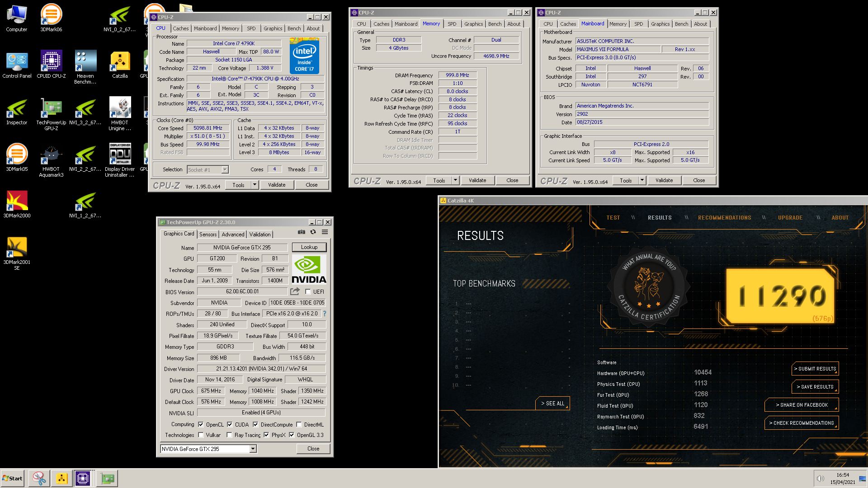This screenshot has width=868, height=488.
Task: Click SEE ALL under Top Benchmarks
Action: [552, 404]
